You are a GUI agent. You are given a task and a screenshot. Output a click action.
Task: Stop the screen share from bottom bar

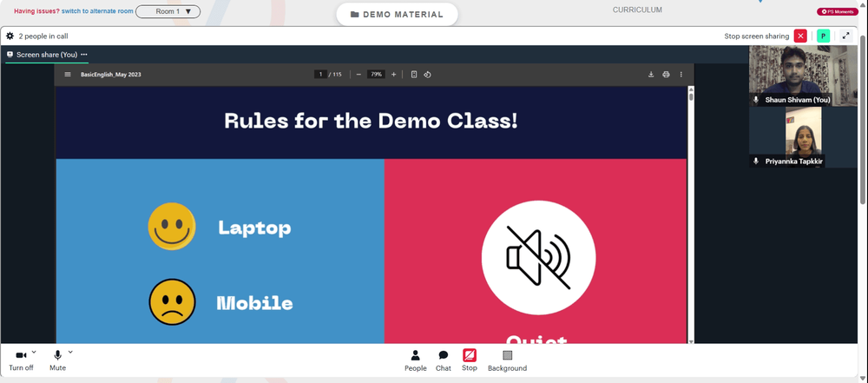[470, 360]
